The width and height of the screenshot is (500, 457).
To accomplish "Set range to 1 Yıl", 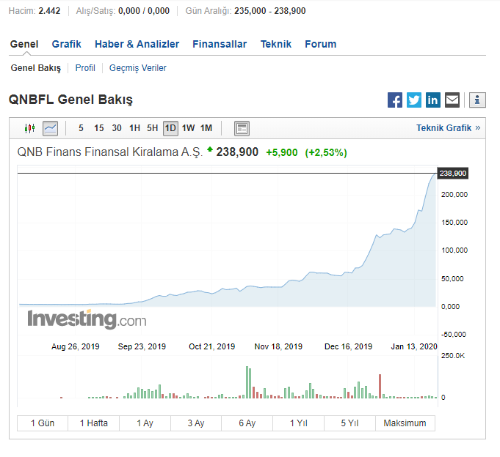I will pyautogui.click(x=298, y=423).
